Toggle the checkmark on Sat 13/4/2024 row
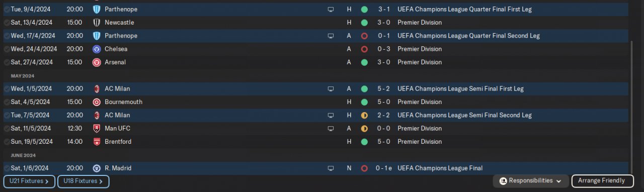Screen dimensions: 644x192 (x=7, y=23)
